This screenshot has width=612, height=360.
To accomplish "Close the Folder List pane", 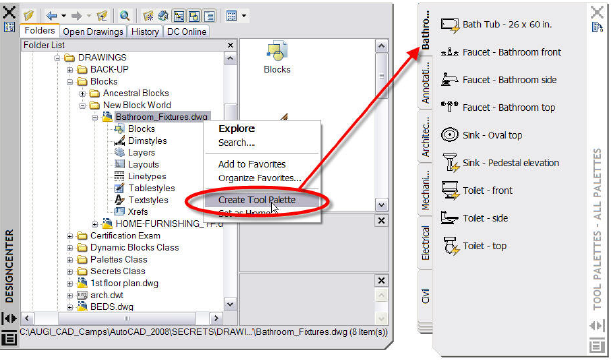I will click(x=230, y=45).
